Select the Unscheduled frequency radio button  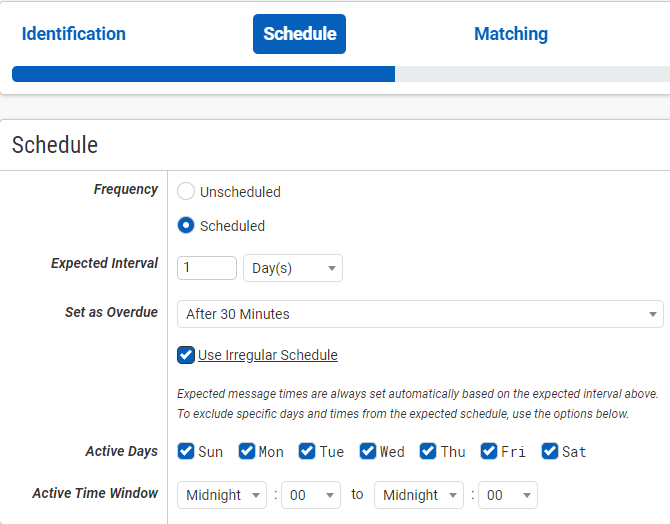click(186, 191)
